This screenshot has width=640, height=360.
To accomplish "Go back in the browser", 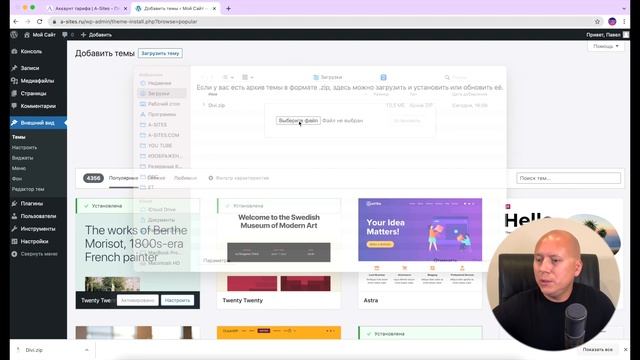I will tap(16, 22).
